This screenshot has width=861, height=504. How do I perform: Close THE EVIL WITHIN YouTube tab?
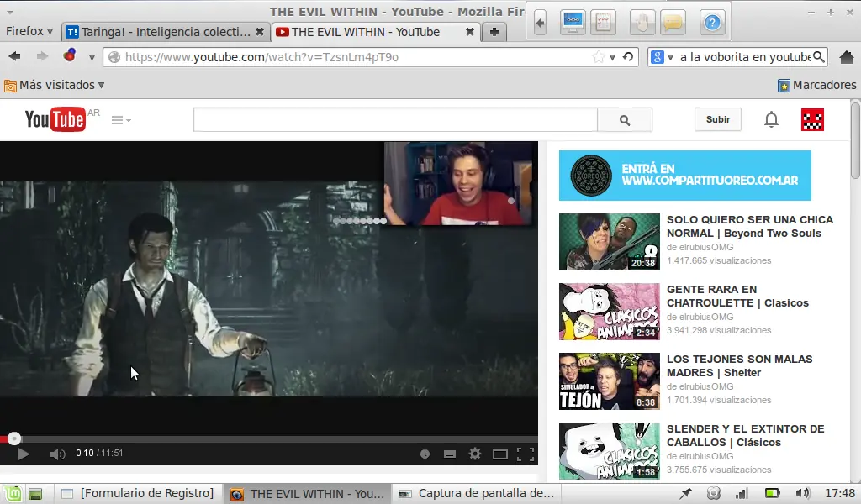469,32
